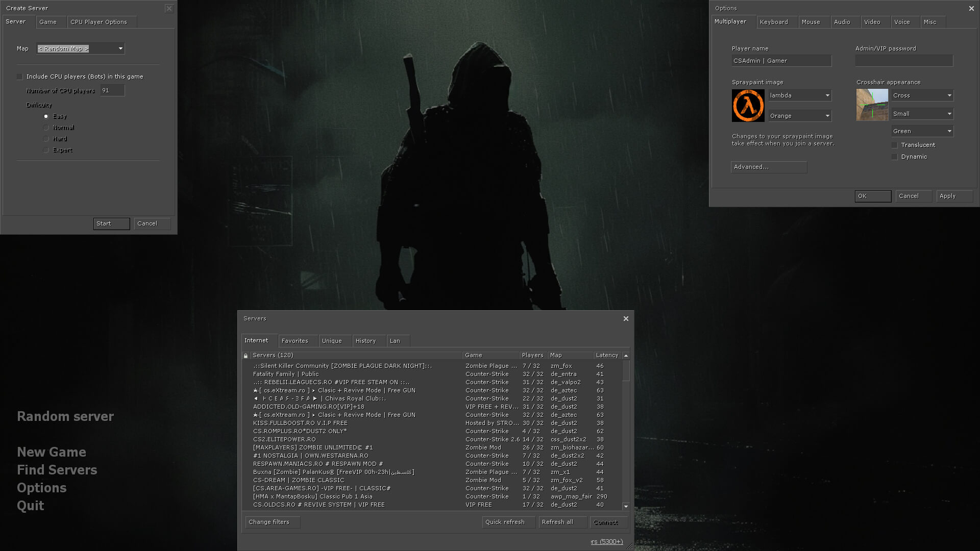Click Cancel in Create Server dialog
The image size is (980, 551).
[152, 224]
